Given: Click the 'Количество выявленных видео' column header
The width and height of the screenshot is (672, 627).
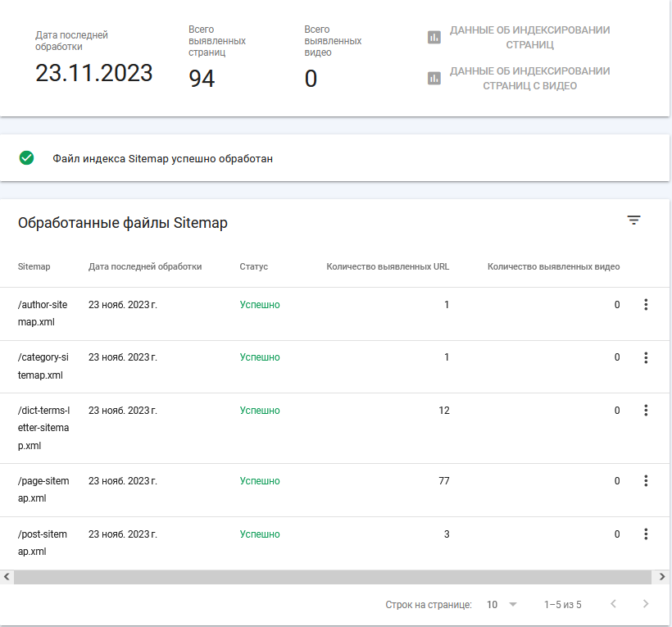Looking at the screenshot, I should pos(553,266).
